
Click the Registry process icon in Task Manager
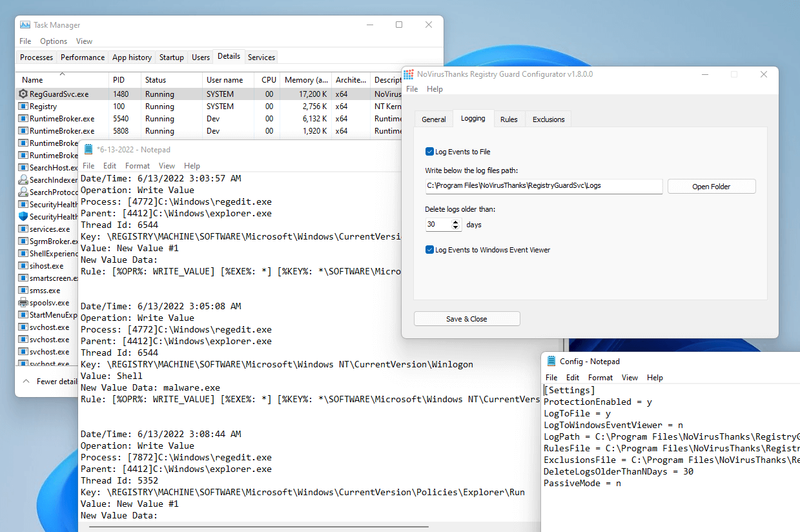pyautogui.click(x=22, y=106)
